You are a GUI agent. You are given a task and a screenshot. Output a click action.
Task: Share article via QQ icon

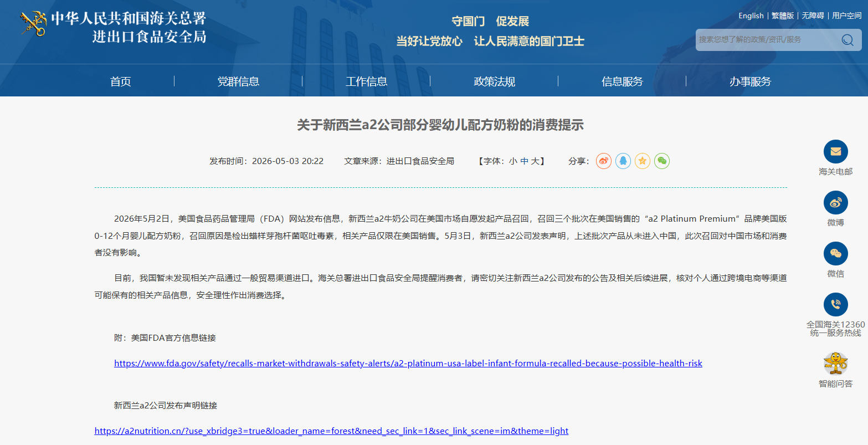[x=623, y=161]
